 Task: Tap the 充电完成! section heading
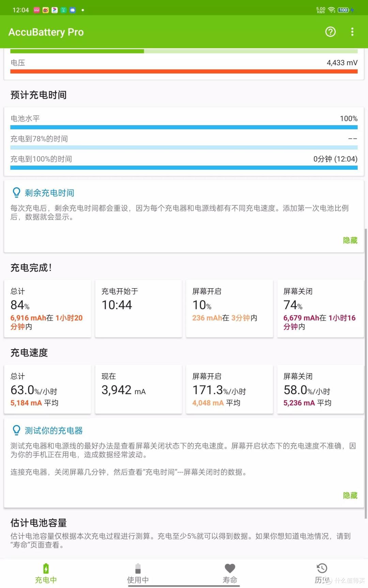click(31, 268)
